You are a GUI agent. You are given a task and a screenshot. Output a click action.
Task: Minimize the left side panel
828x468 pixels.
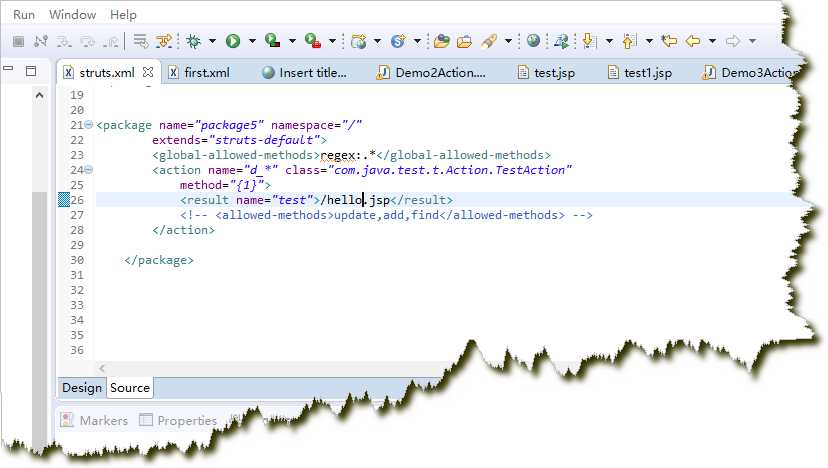pyautogui.click(x=8, y=68)
